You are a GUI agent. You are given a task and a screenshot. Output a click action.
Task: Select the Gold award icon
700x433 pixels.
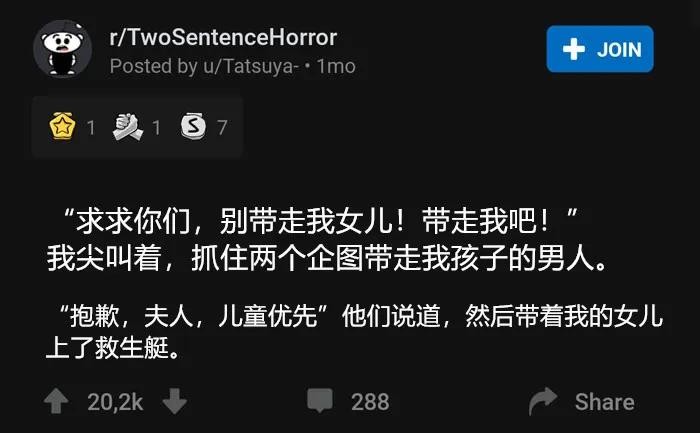62,126
